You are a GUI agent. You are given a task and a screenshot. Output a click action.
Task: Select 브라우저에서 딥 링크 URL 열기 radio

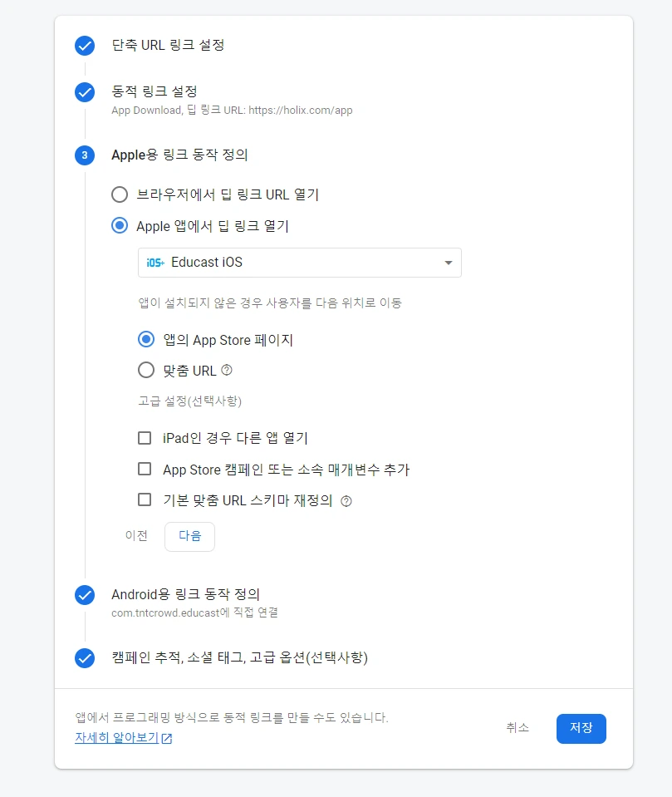point(120,194)
